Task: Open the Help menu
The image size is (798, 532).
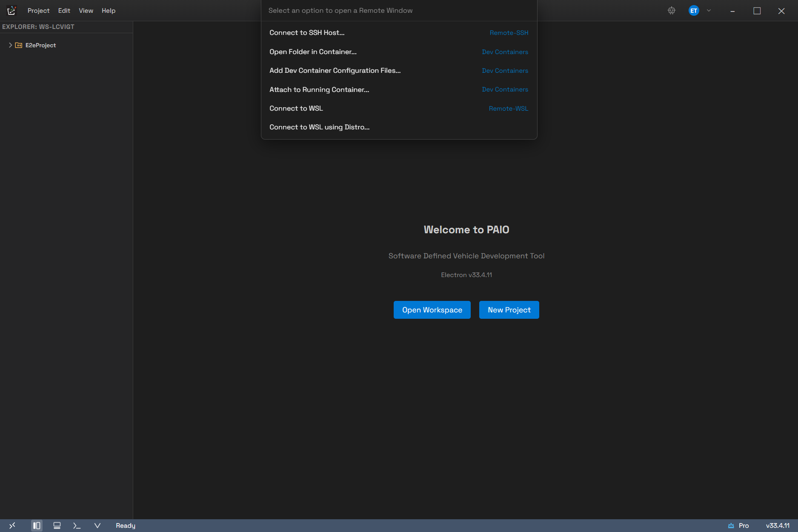Action: click(x=109, y=11)
